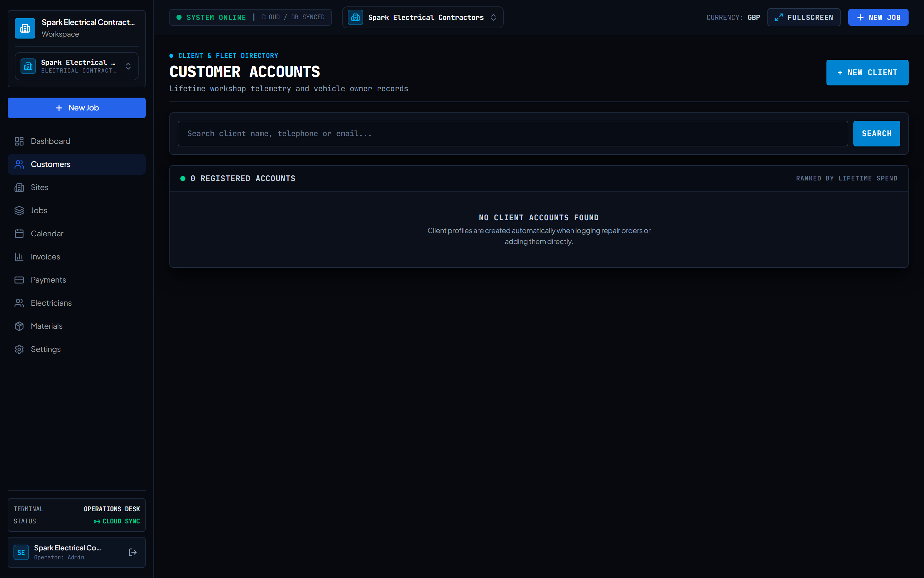Navigate to Materials in the sidebar

(76, 326)
